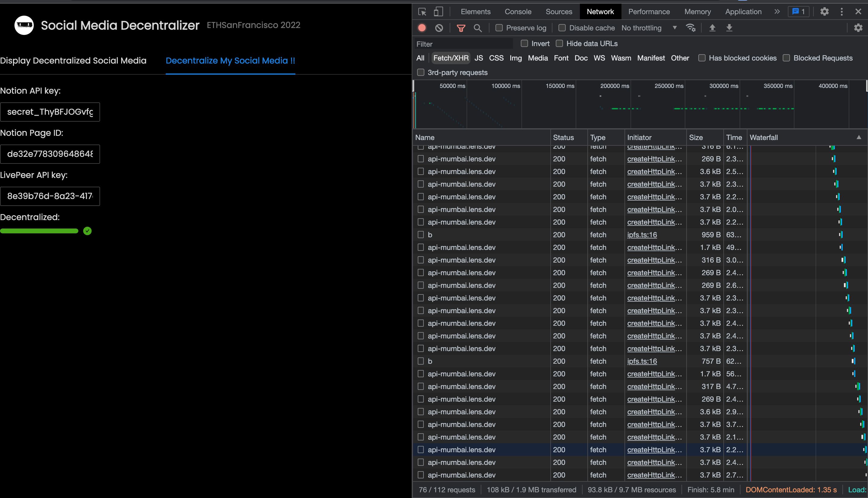Enable the Preserve log checkbox
Image resolution: width=868 pixels, height=498 pixels.
(x=499, y=28)
